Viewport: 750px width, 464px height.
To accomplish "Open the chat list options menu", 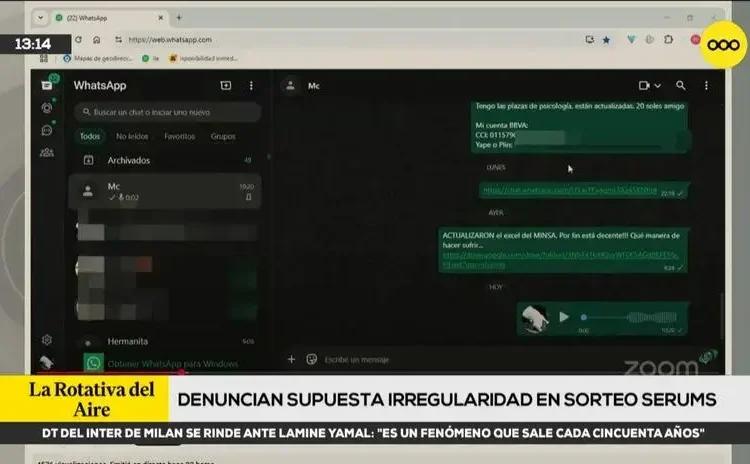I will tap(251, 86).
